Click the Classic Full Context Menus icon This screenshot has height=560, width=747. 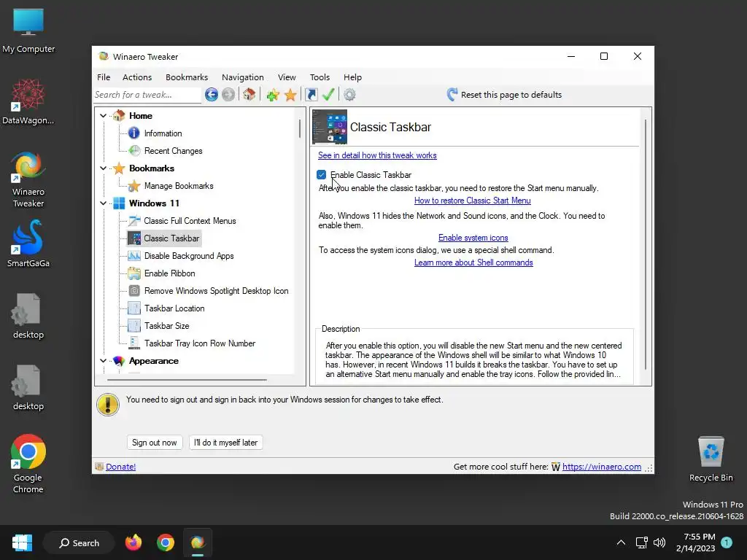coord(134,220)
